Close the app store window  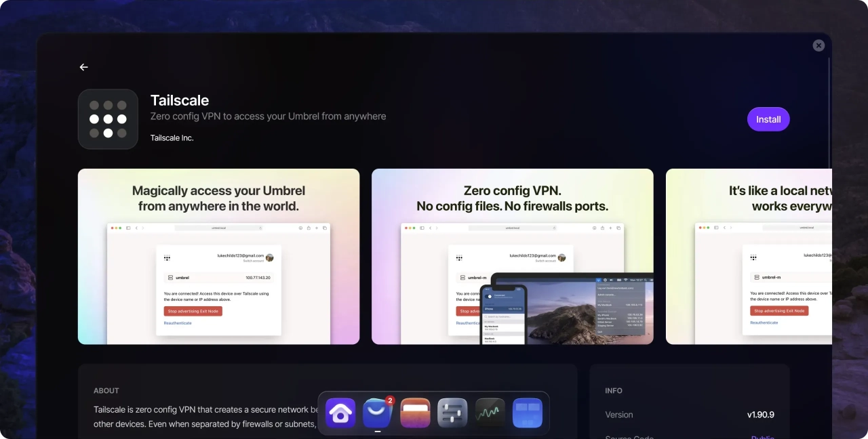pyautogui.click(x=818, y=45)
